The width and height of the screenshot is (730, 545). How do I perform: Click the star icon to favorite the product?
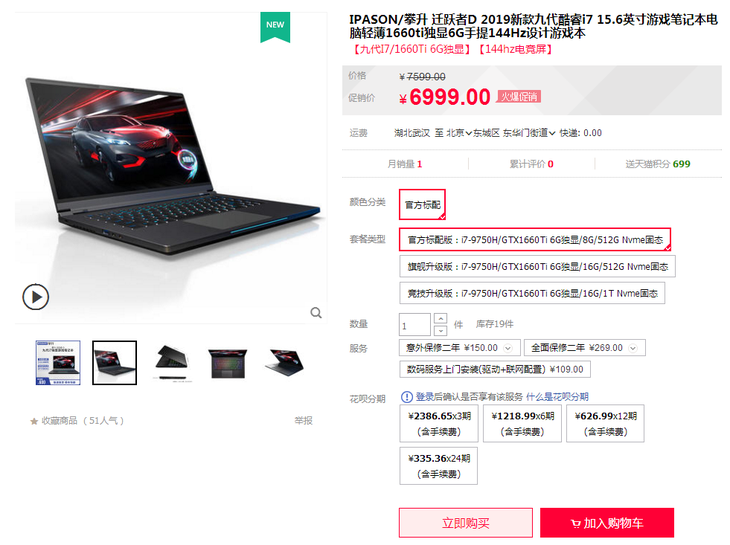[34, 421]
